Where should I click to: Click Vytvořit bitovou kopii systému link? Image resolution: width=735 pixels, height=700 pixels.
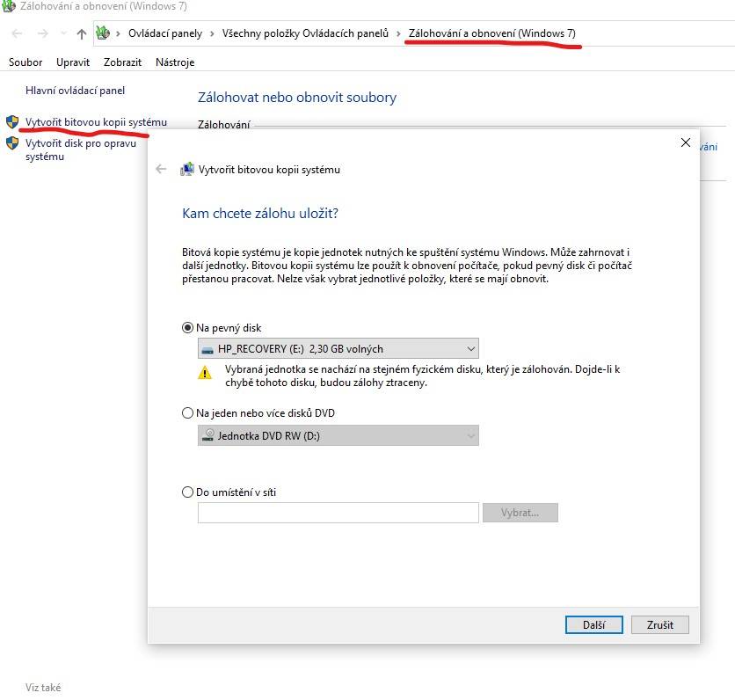[x=96, y=122]
